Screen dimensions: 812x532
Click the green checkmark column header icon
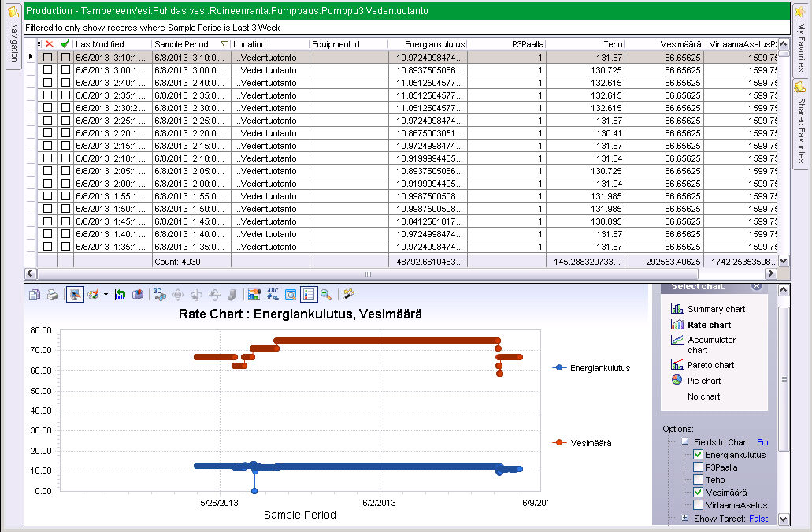[65, 44]
